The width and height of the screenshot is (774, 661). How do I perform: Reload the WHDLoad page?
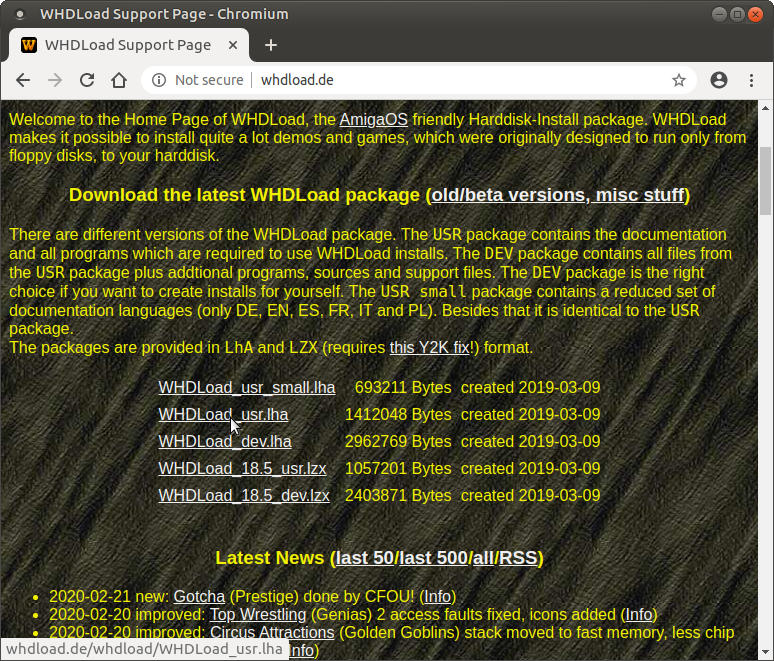tap(87, 80)
